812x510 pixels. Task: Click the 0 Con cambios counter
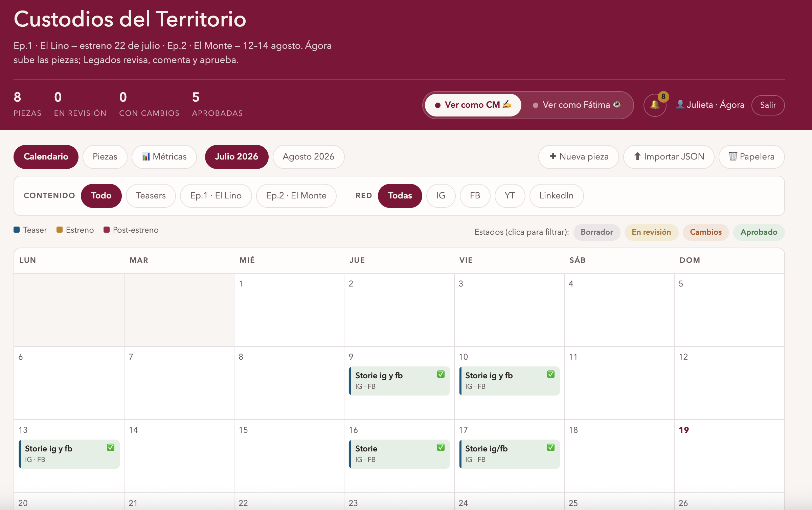tap(149, 104)
